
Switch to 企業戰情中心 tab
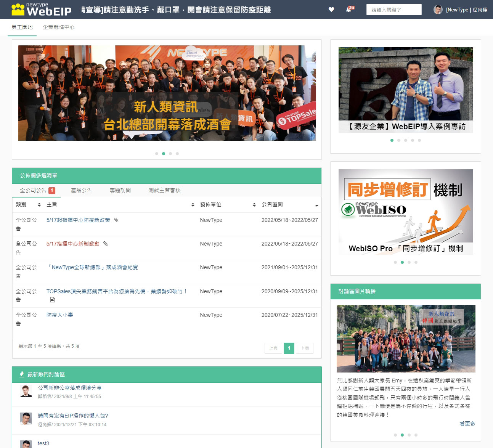pyautogui.click(x=59, y=27)
